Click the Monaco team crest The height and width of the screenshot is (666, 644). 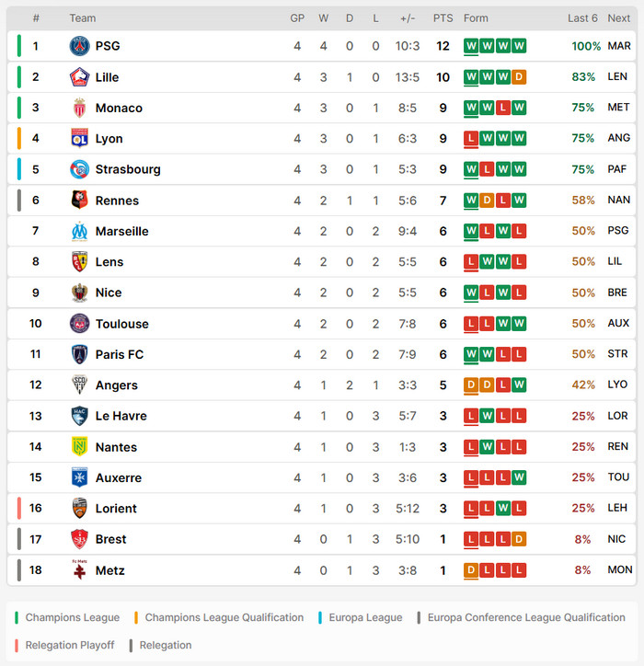[x=79, y=108]
